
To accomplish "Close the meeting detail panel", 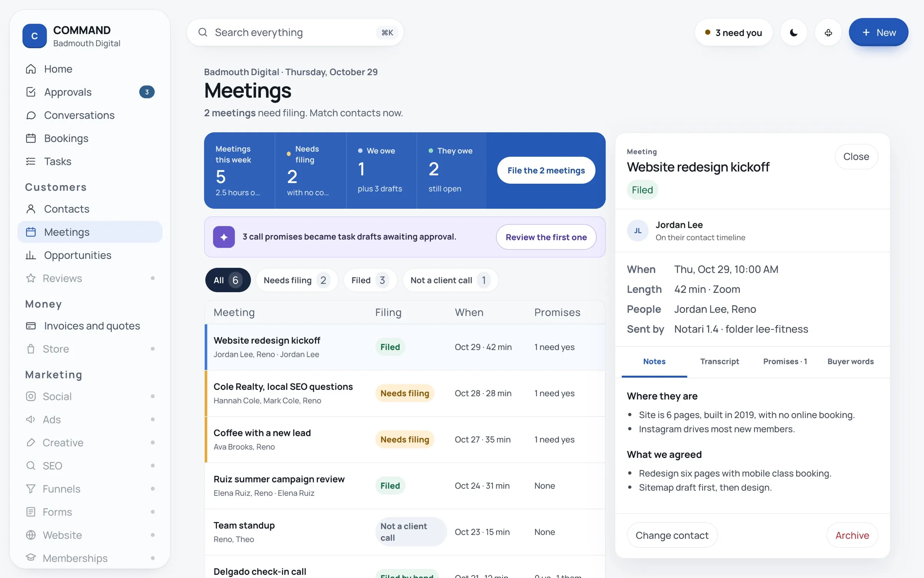I will (x=856, y=156).
